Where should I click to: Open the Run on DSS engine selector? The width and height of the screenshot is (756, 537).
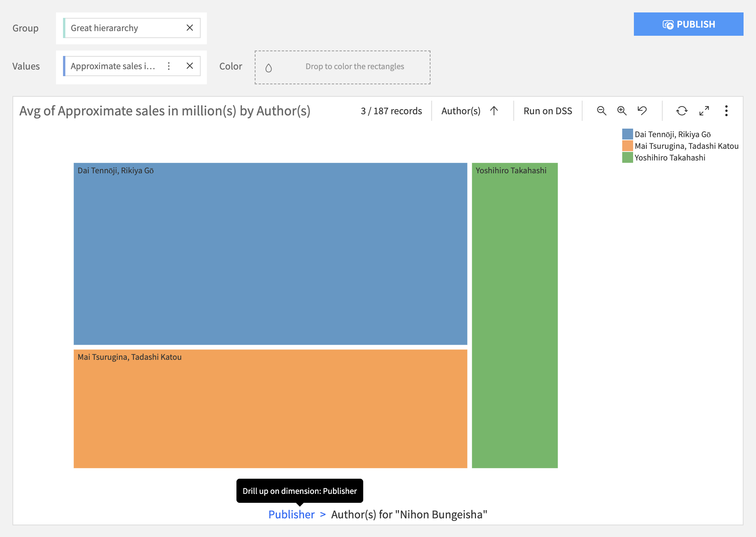[x=548, y=111]
